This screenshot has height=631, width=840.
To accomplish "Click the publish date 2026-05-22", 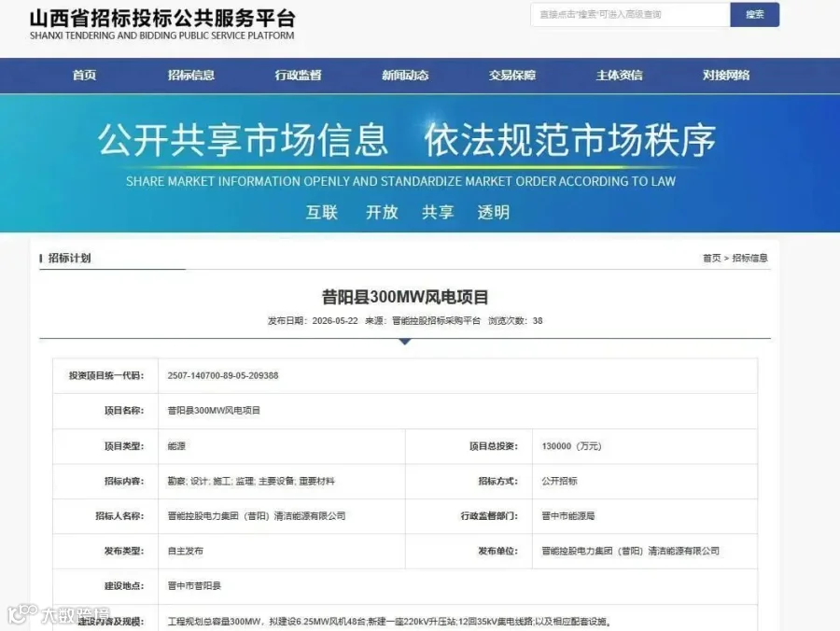I will 335,321.
